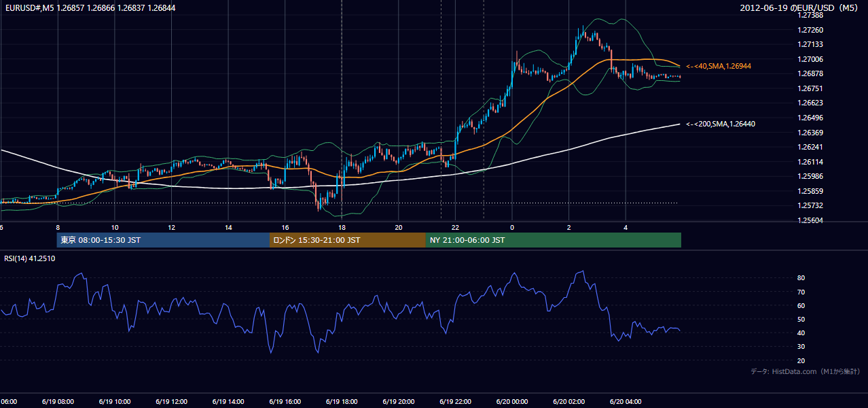The height and width of the screenshot is (408, 868).
Task: Click price level 1.26878 on the axis
Action: pyautogui.click(x=810, y=73)
